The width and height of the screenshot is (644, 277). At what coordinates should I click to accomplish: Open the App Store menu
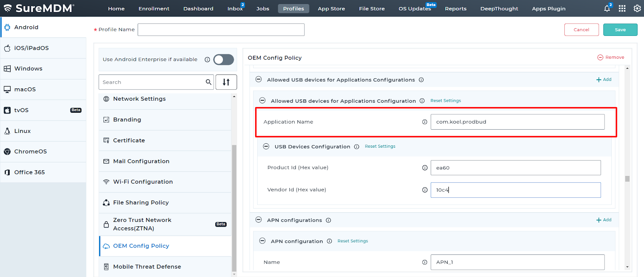point(331,8)
